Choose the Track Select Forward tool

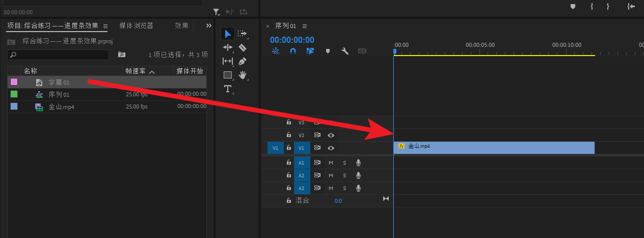243,34
